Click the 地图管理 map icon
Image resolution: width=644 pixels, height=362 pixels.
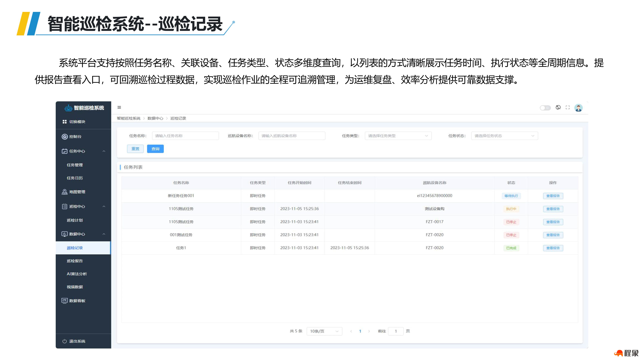[x=65, y=192]
